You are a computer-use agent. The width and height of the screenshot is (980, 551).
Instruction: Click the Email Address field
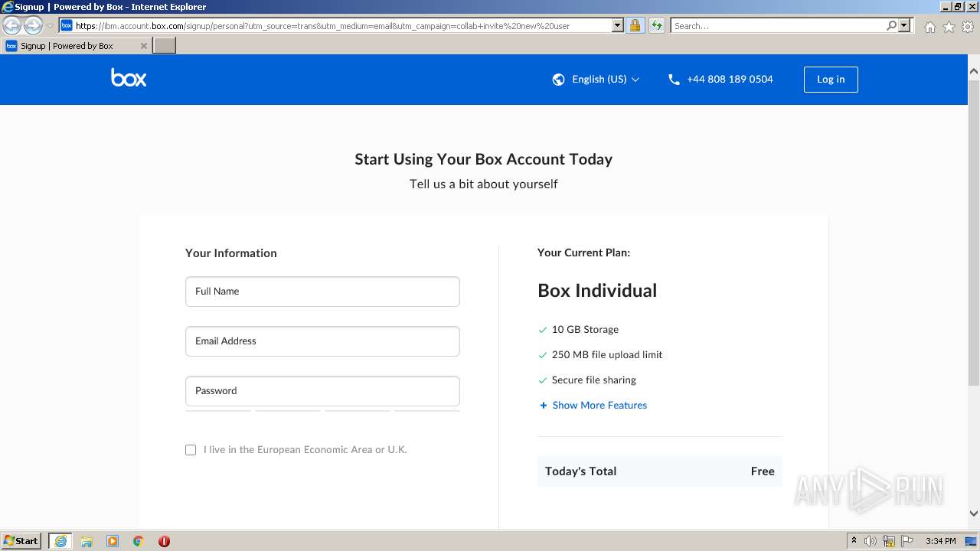322,341
